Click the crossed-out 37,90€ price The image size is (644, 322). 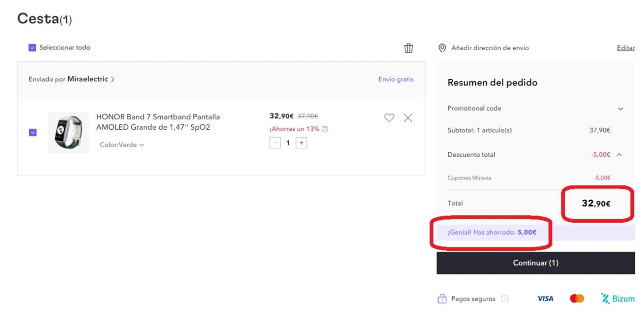click(x=308, y=116)
